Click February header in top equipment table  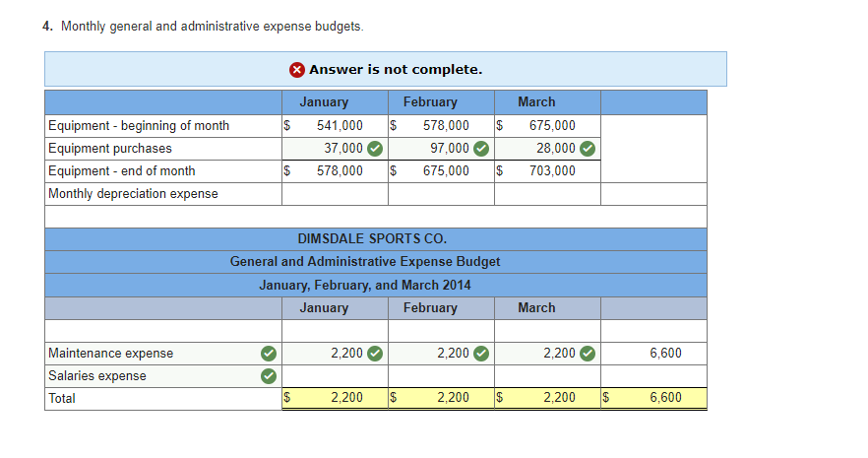click(x=430, y=102)
